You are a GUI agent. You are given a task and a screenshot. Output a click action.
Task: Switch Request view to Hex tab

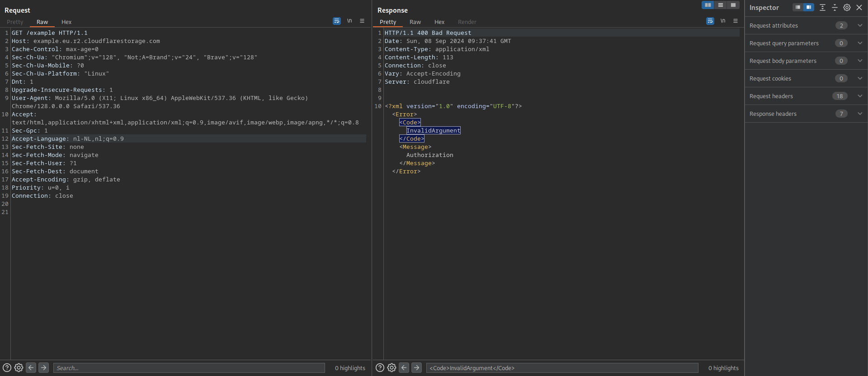pyautogui.click(x=66, y=22)
